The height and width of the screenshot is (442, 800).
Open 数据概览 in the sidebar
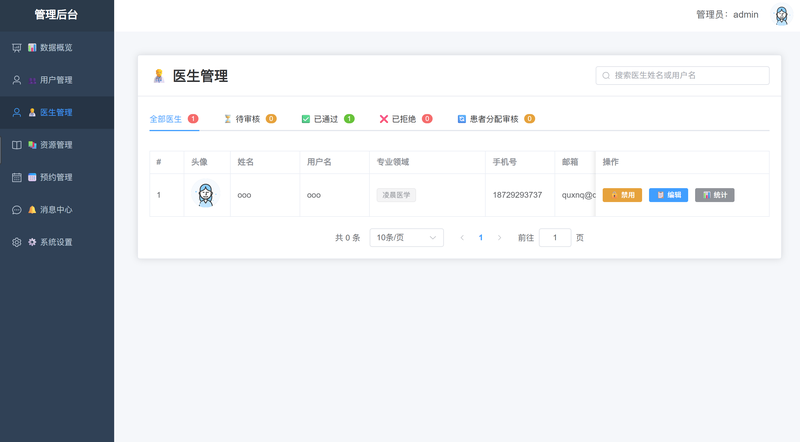(x=57, y=47)
